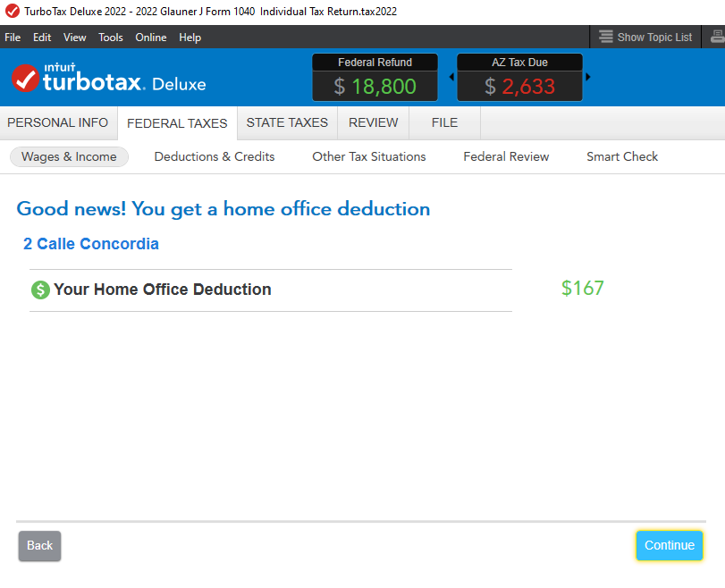Open the View menu

[x=74, y=38]
